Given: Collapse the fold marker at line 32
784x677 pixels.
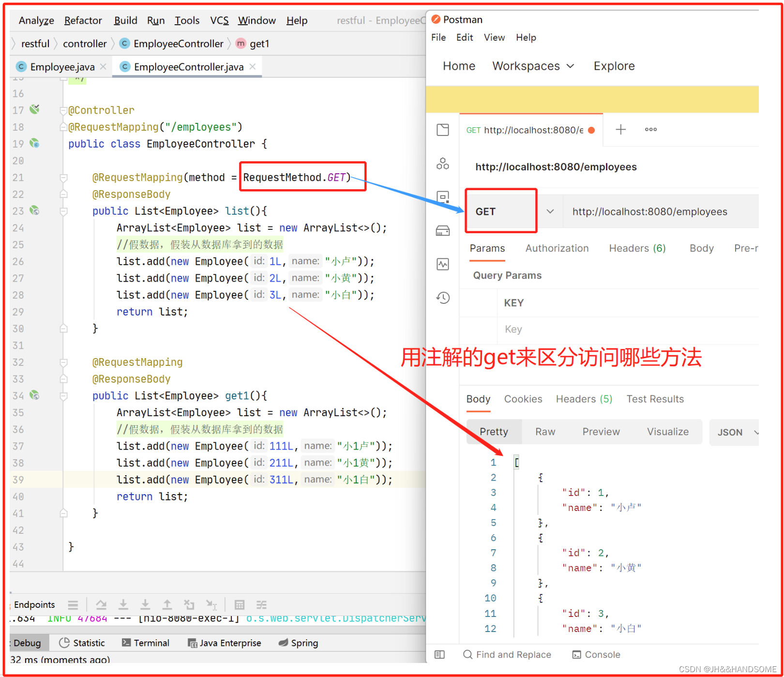Looking at the screenshot, I should [x=63, y=362].
